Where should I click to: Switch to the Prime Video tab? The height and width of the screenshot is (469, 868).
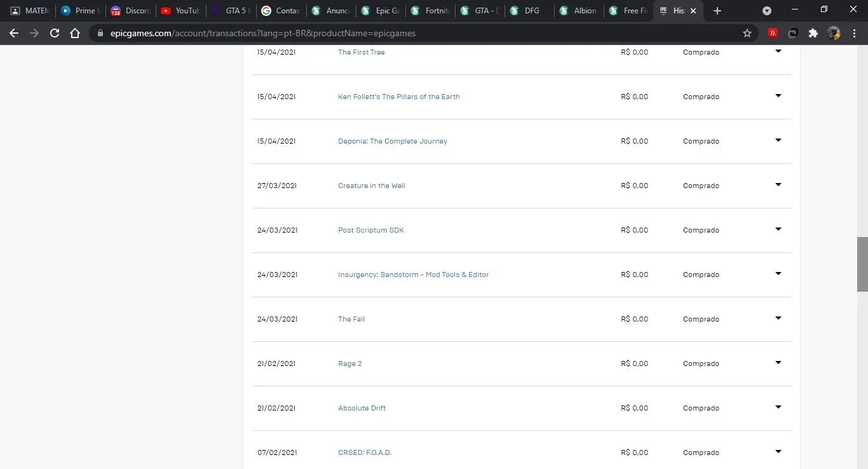tap(80, 11)
